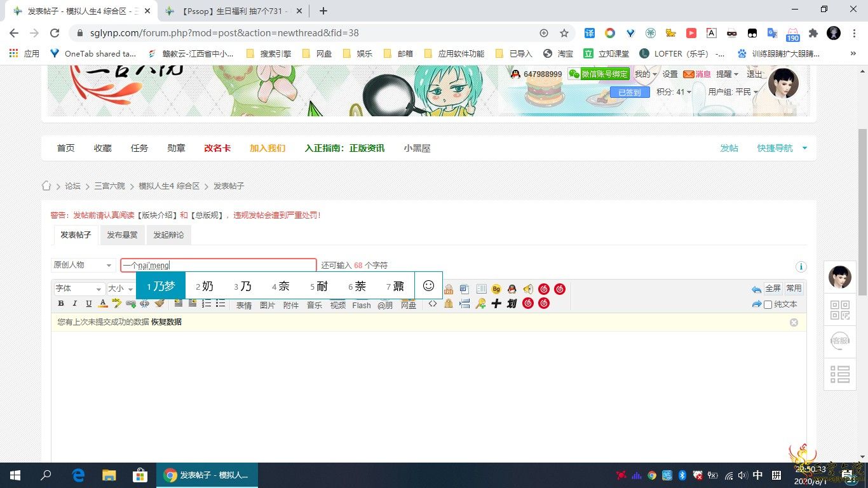The height and width of the screenshot is (488, 868).
Task: Click the 恢复数据 restore data link
Action: point(166,322)
